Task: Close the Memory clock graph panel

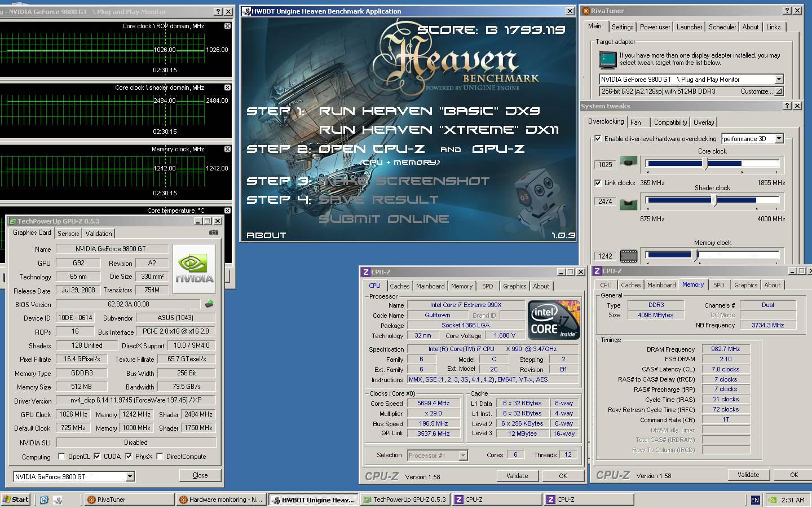Action: [x=227, y=149]
